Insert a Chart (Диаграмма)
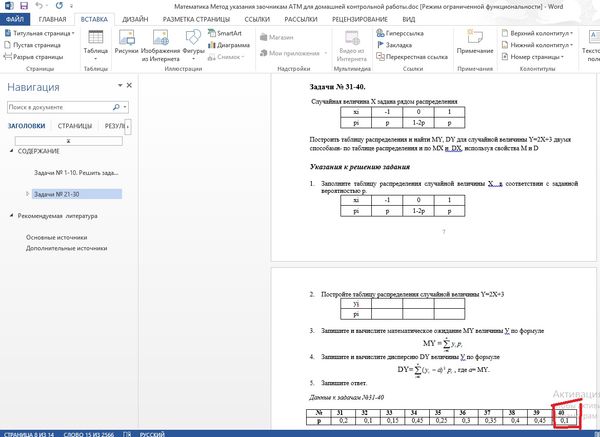Viewport: 600px width, 437px height. tap(231, 45)
